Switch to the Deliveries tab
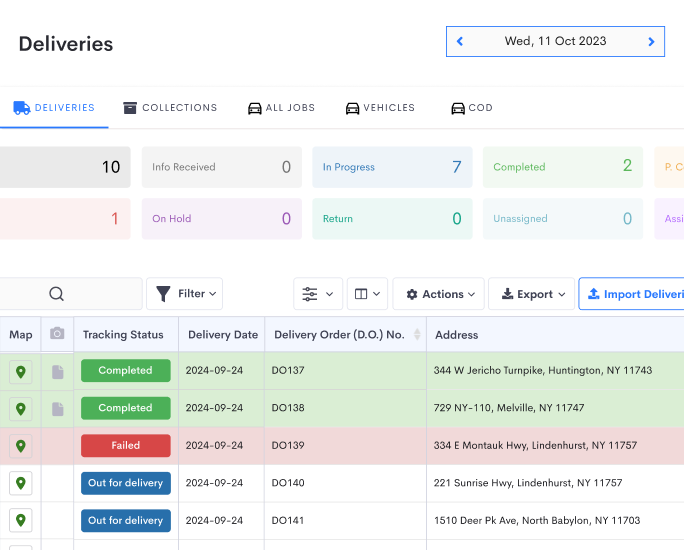Screen dimensions: 684x550 (x=54, y=108)
